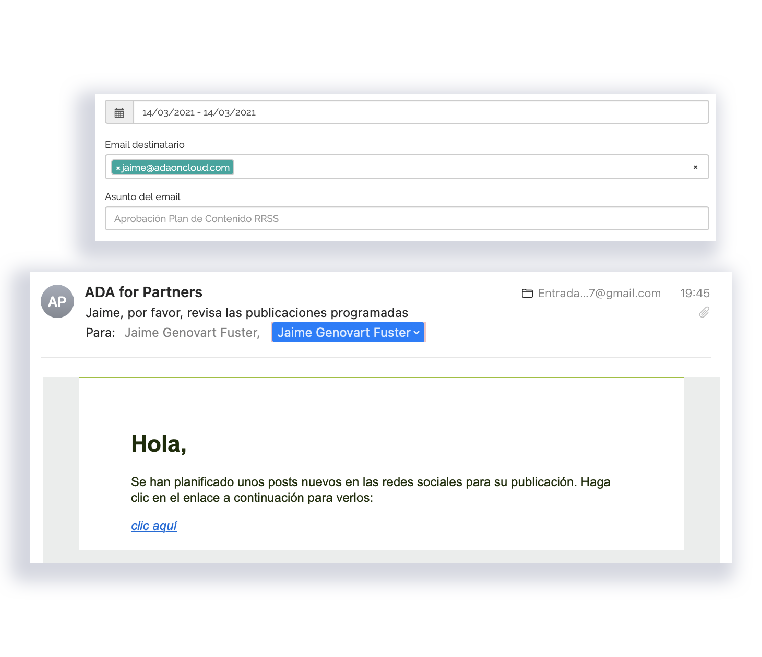Open the Email destinatario selection box
This screenshot has height=657, width=762.
click(450, 167)
